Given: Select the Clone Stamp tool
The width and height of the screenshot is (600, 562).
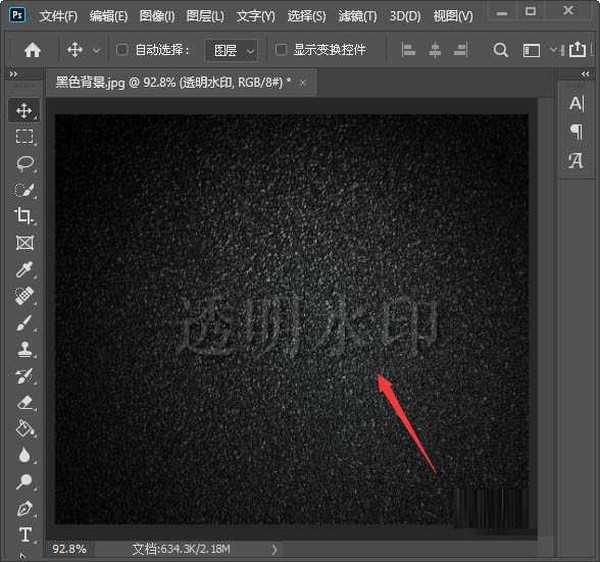Looking at the screenshot, I should [25, 350].
